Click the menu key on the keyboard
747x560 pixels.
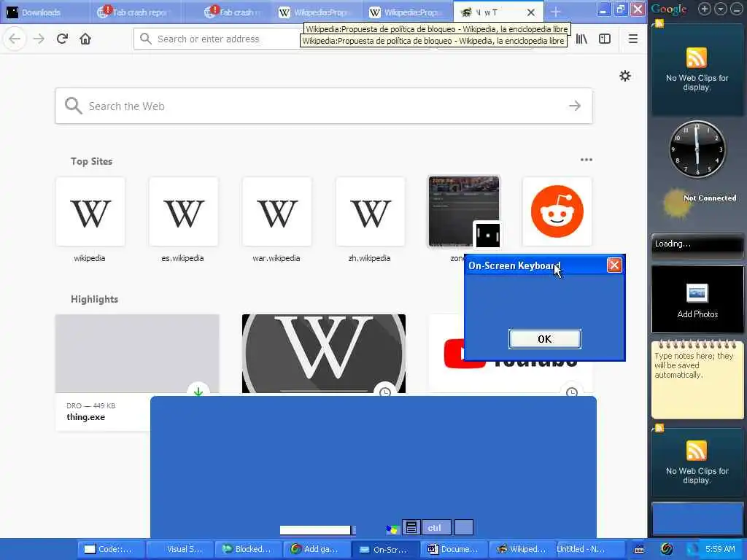pyautogui.click(x=411, y=528)
